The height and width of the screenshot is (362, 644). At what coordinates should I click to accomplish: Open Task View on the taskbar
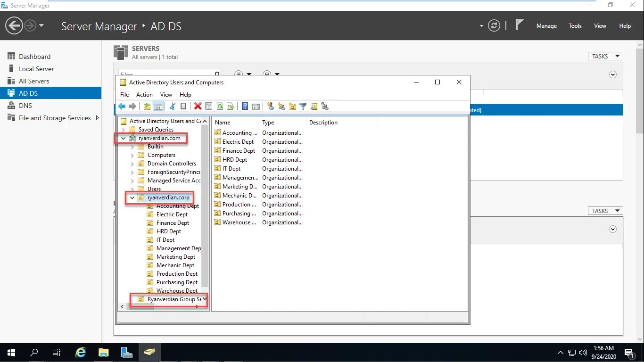coord(57,352)
